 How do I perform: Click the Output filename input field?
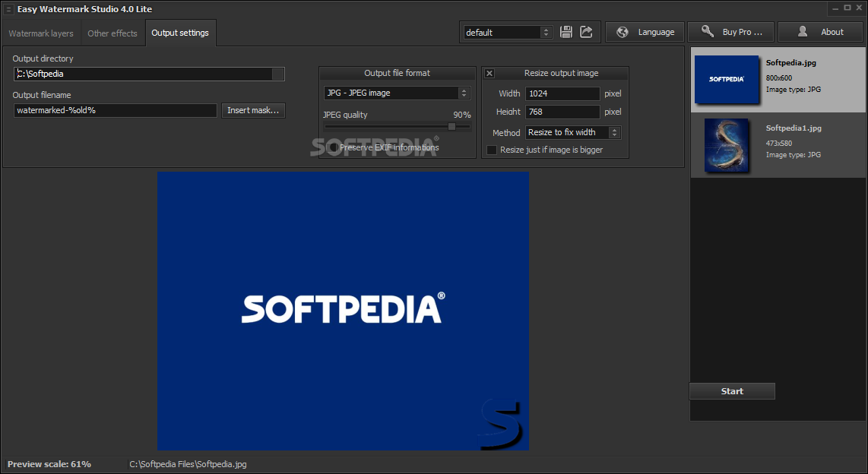pos(115,110)
